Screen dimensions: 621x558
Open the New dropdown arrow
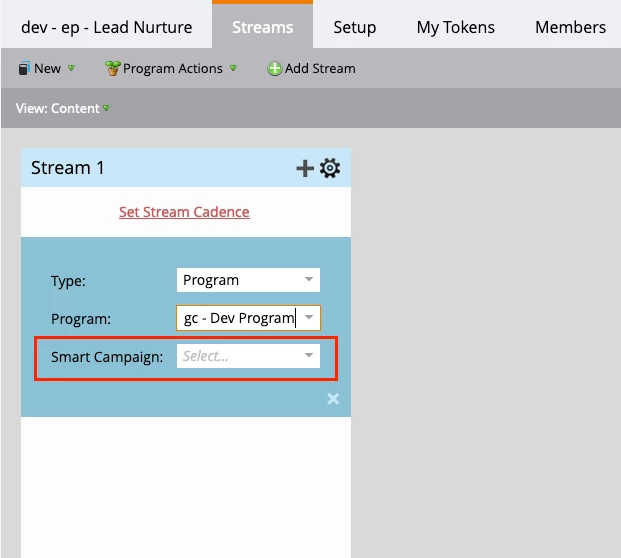pyautogui.click(x=71, y=68)
